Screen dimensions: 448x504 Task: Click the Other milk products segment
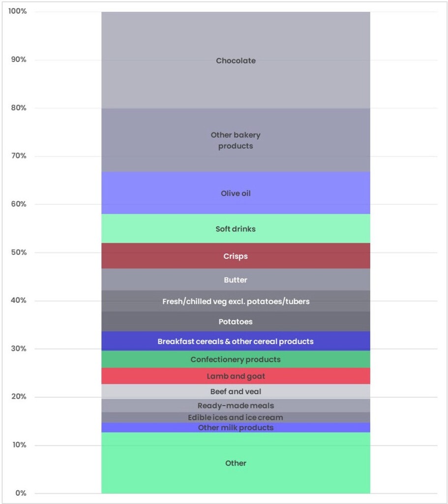[236, 427]
